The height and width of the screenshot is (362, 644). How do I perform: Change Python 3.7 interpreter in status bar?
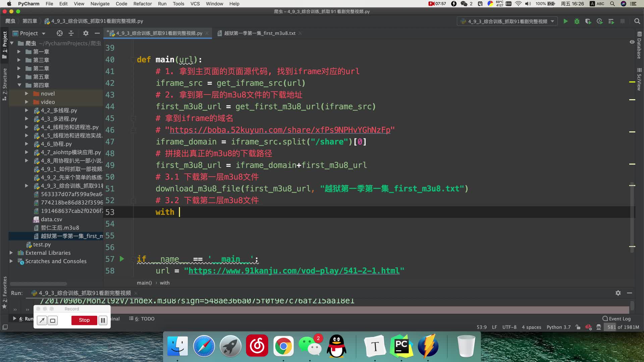558,327
